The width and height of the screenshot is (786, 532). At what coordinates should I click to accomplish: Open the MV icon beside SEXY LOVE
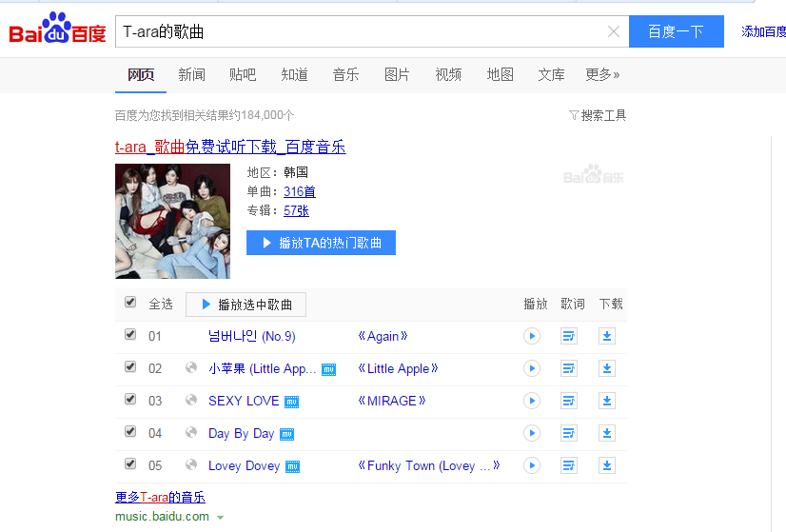pyautogui.click(x=291, y=402)
